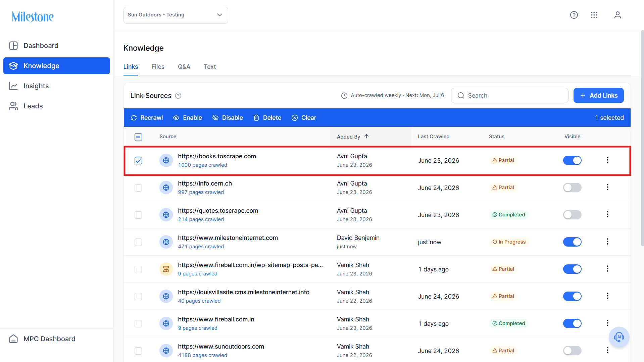Open more options for https://www.fireball.com.in row
644x362 pixels.
(x=607, y=323)
